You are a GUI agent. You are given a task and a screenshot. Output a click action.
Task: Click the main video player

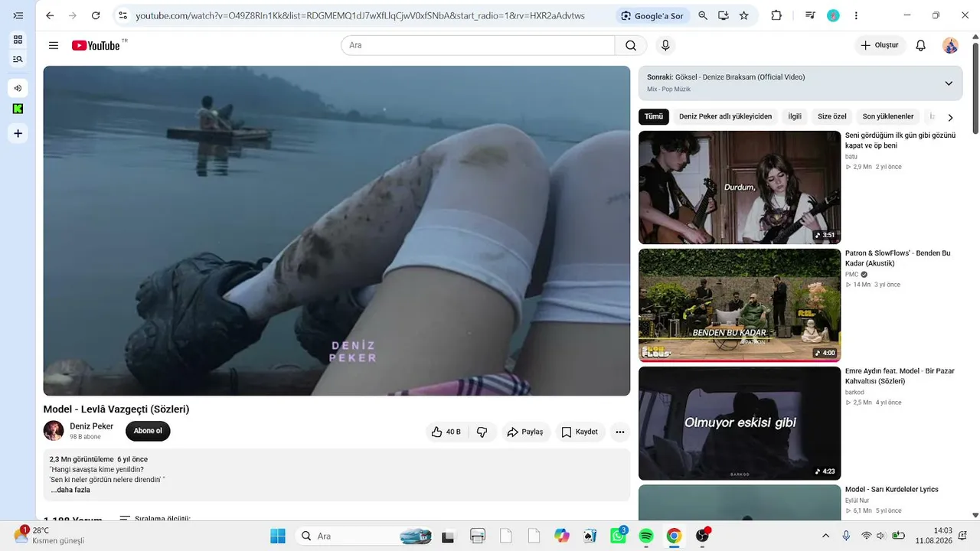point(337,231)
